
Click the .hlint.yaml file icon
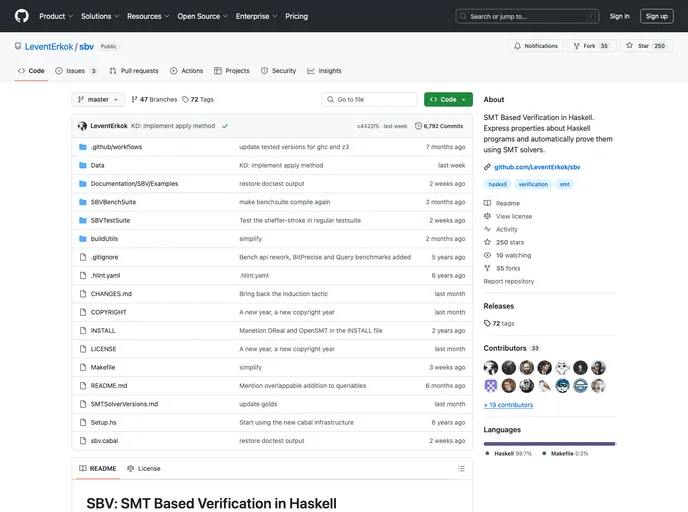pyautogui.click(x=82, y=276)
